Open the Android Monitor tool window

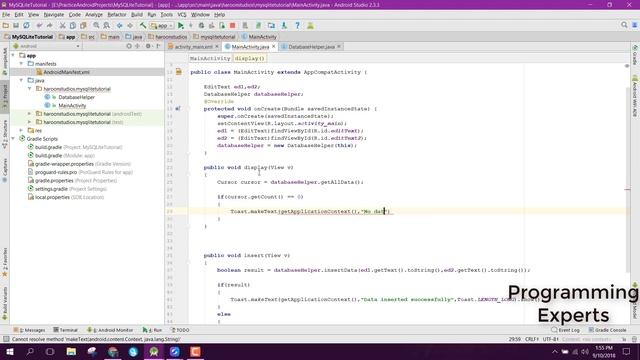click(110, 330)
